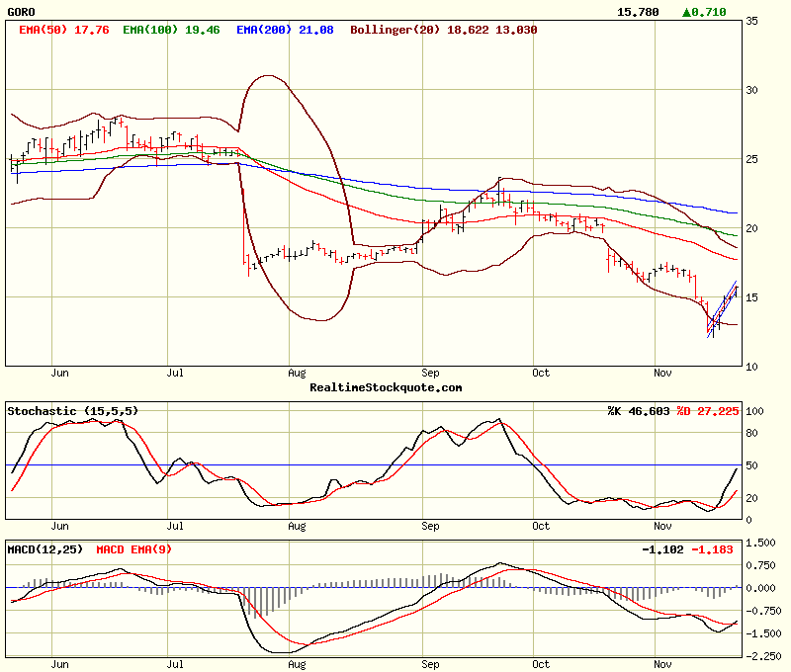
Task: Click the RealtimeStockquote.com label
Action: click(386, 387)
